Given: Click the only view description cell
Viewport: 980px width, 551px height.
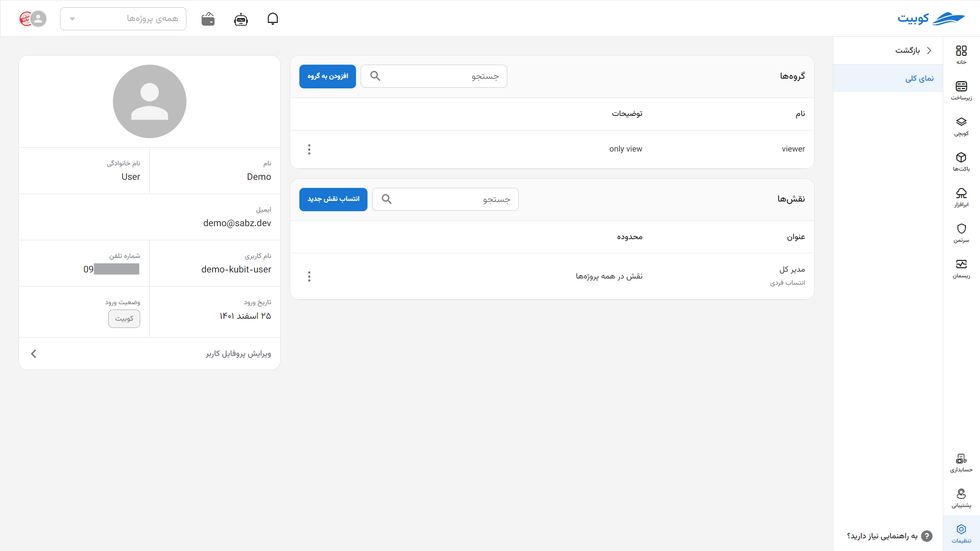Looking at the screenshot, I should click(x=626, y=149).
